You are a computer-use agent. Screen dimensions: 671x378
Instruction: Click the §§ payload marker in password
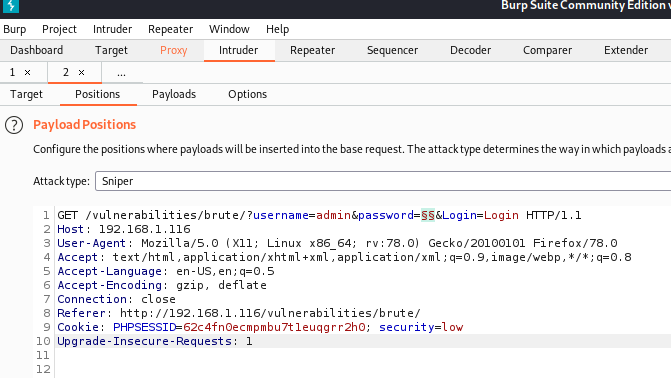click(428, 215)
